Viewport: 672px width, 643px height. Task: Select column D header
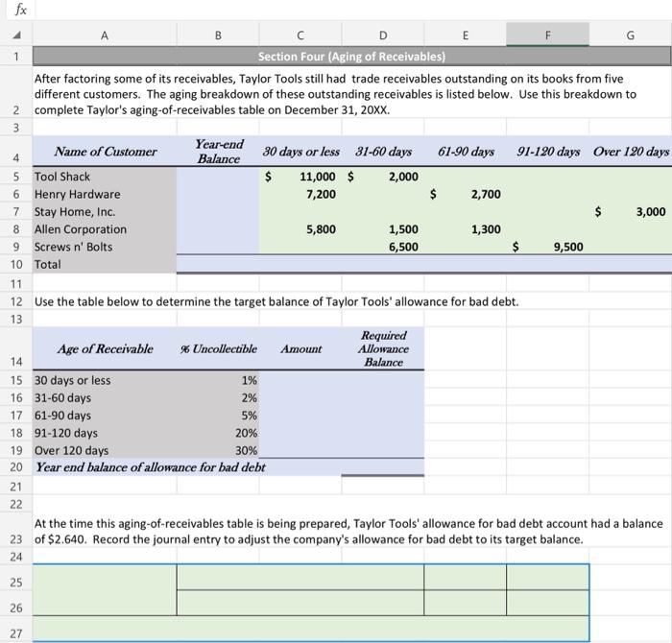383,36
